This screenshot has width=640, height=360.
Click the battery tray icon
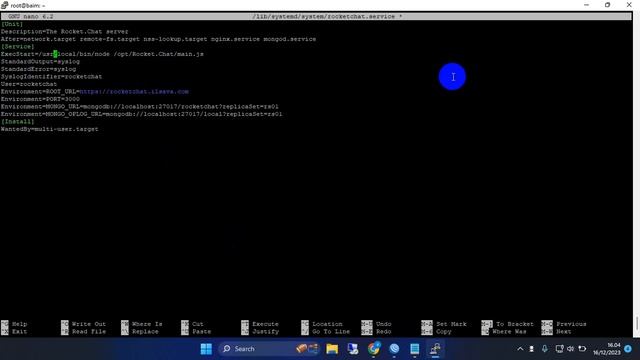pyautogui.click(x=582, y=349)
